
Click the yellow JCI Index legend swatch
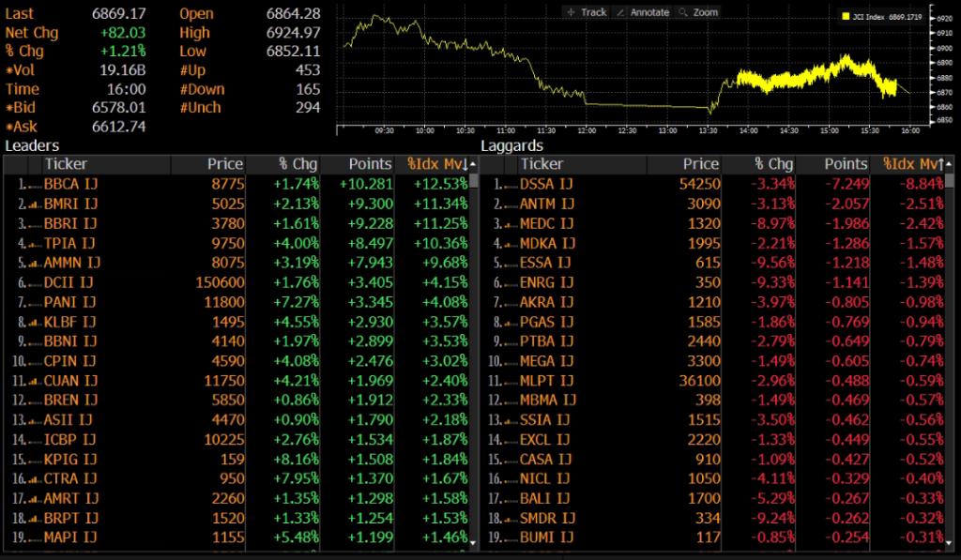846,17
